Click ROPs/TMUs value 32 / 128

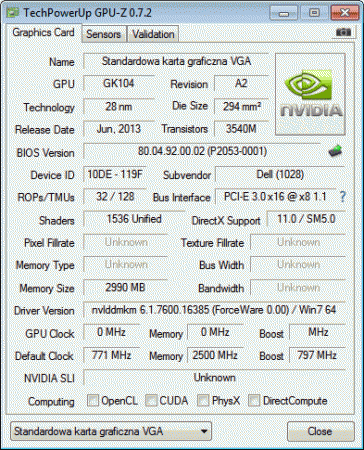[115, 197]
